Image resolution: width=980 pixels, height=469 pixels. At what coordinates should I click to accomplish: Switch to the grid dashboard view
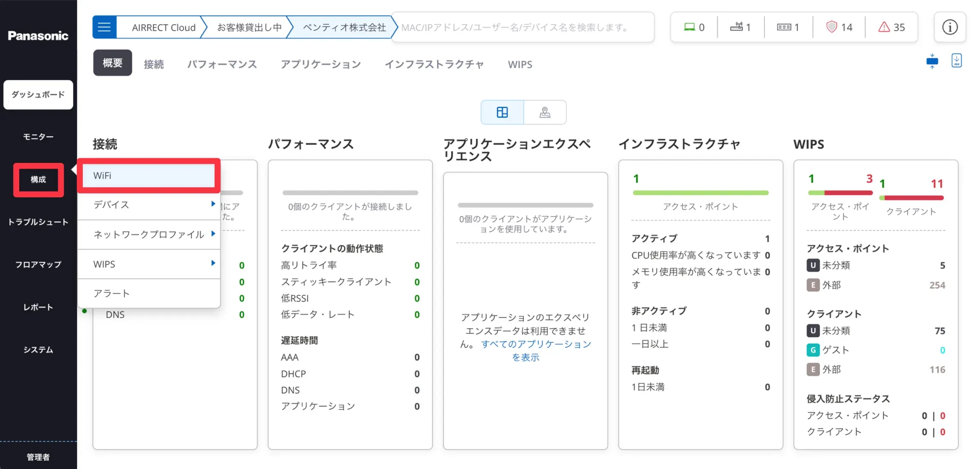pyautogui.click(x=502, y=112)
